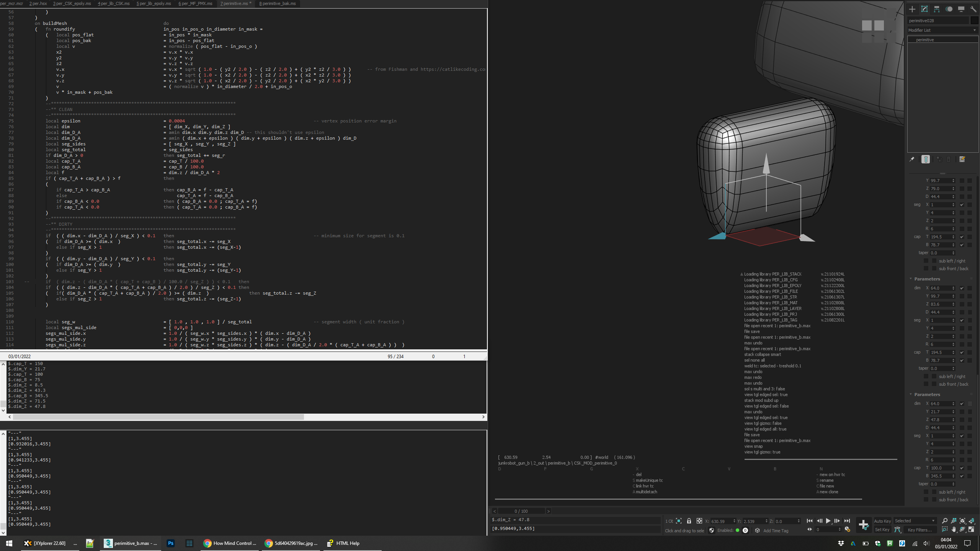
Task: Click the large Set Keys plus-key button
Action: pyautogui.click(x=864, y=525)
